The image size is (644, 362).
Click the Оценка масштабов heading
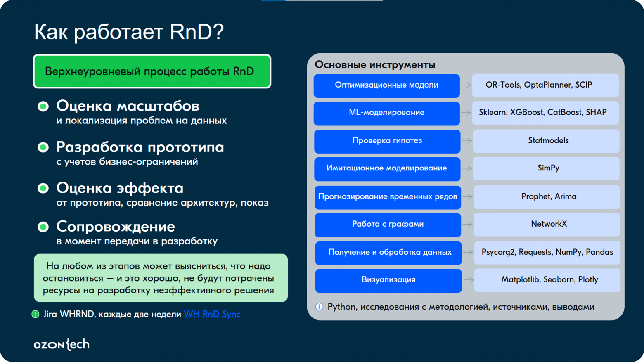coord(128,106)
